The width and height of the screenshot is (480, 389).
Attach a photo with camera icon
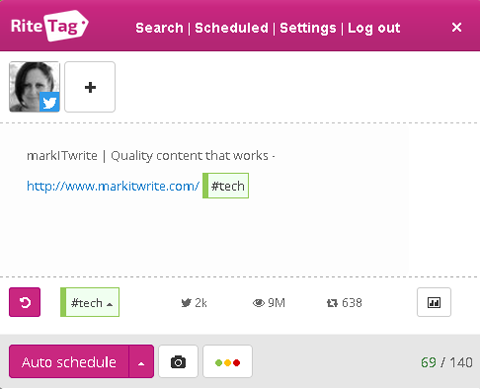(x=178, y=362)
